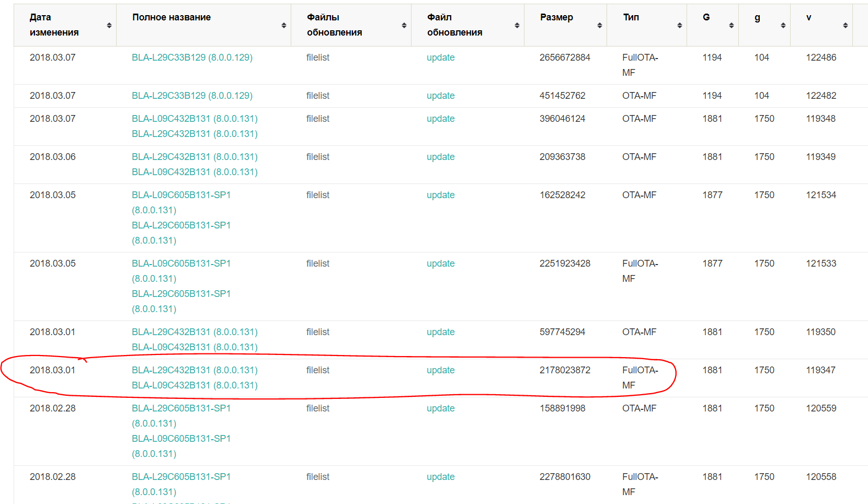Select the v value 122486
Screen dimensions: 868x504
pos(821,58)
